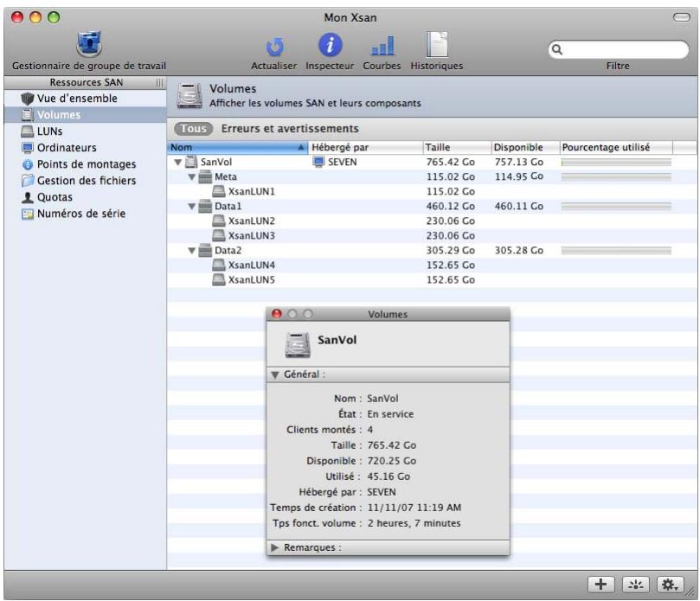Click the SEVEN computer icon
This screenshot has width=700, height=601.
pos(318,162)
